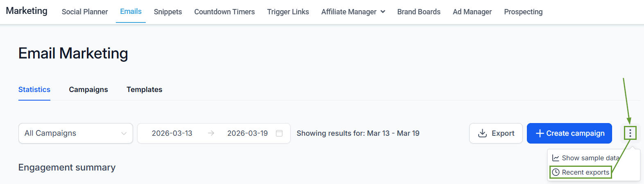Open the three-dot more options menu
644x184 pixels.
(x=630, y=133)
